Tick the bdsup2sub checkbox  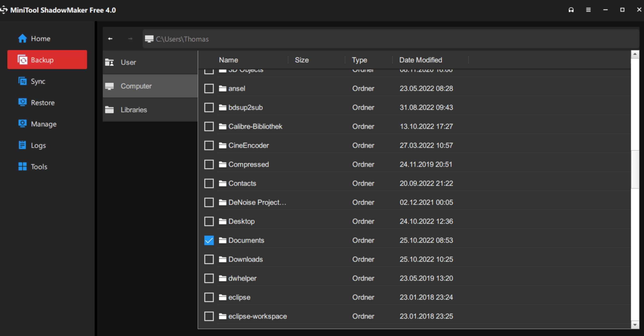(x=209, y=107)
